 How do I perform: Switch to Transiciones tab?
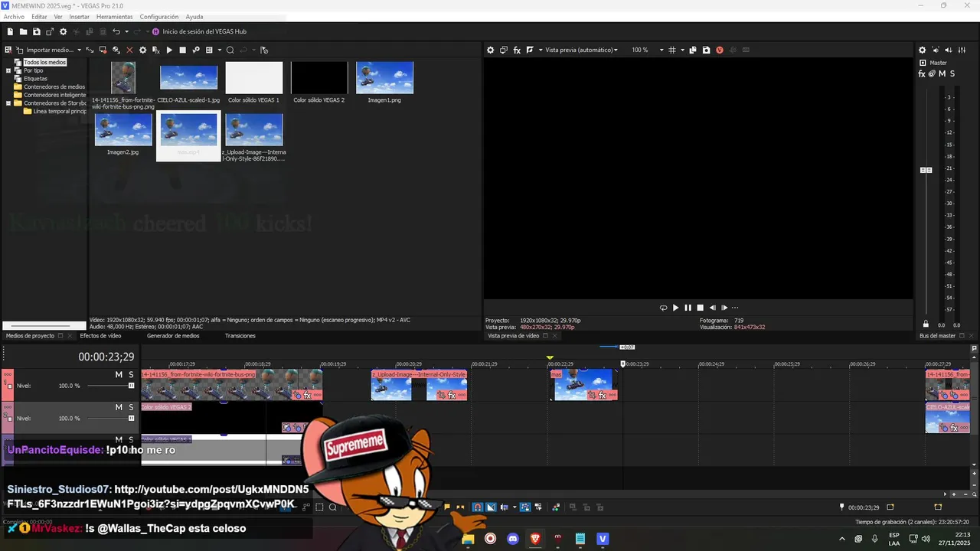[240, 336]
